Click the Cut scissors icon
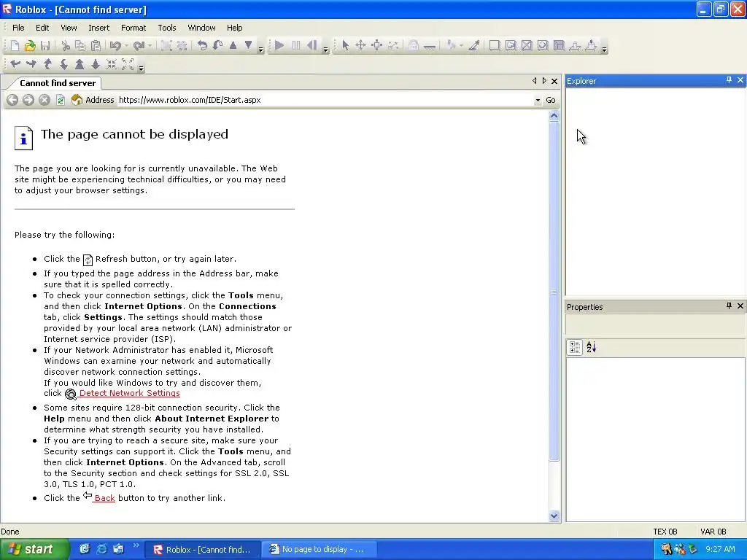This screenshot has height=560, width=747. (66, 46)
